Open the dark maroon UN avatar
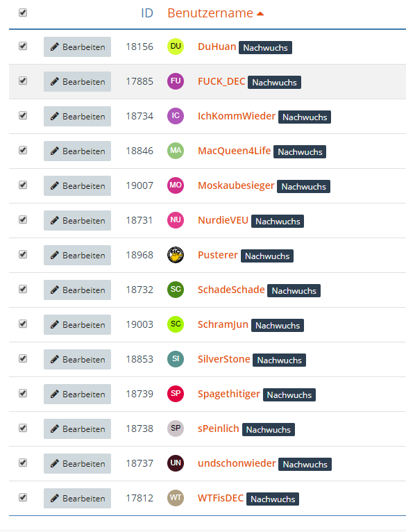This screenshot has height=532, width=406. coord(176,463)
